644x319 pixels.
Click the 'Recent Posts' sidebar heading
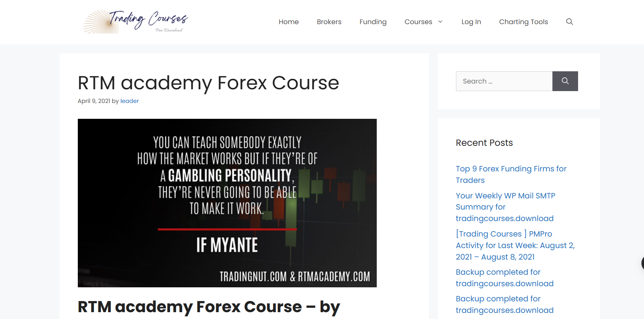[x=484, y=143]
